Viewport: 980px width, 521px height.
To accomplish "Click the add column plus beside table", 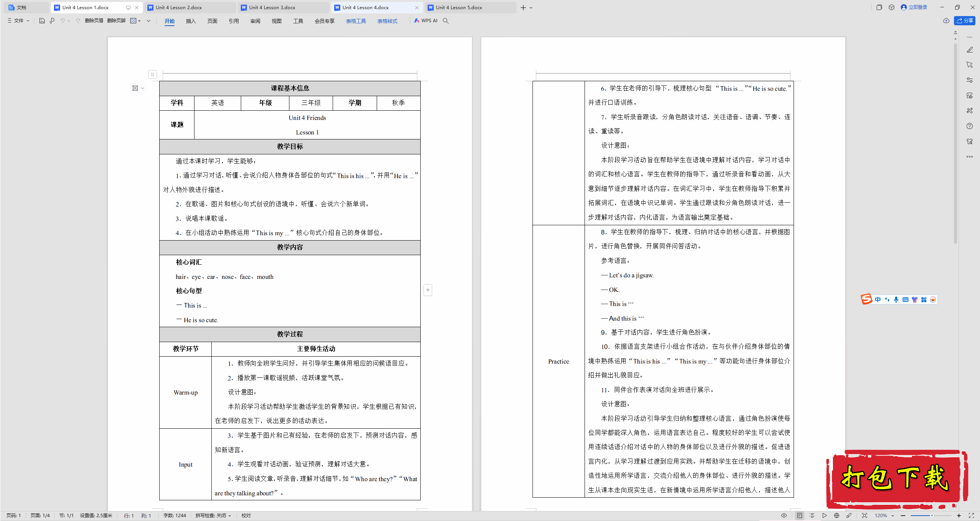I will (x=428, y=290).
